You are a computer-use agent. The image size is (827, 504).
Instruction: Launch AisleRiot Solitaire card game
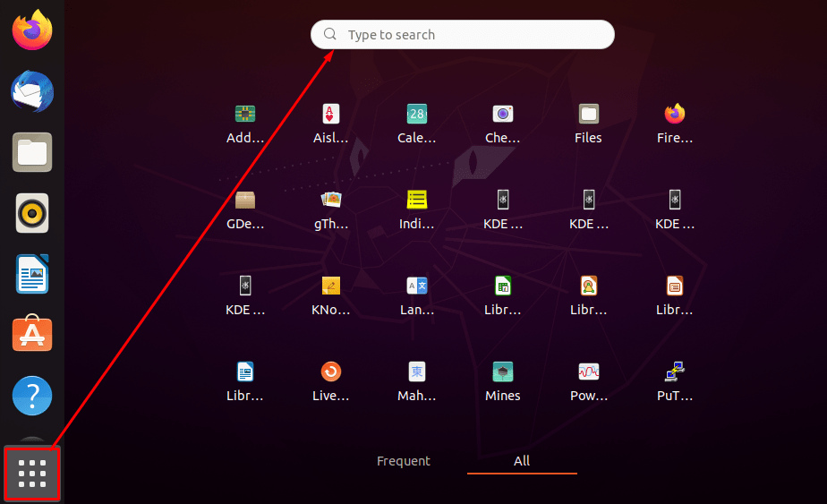coord(330,124)
